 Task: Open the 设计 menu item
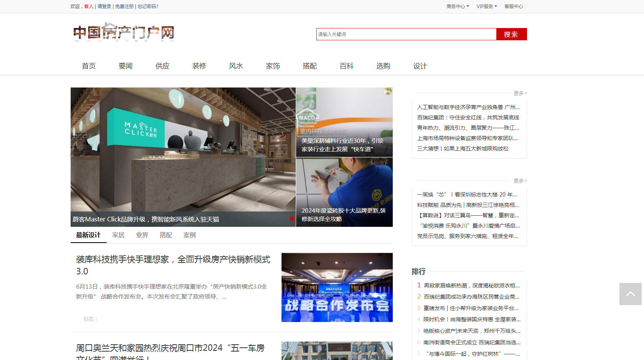(420, 66)
